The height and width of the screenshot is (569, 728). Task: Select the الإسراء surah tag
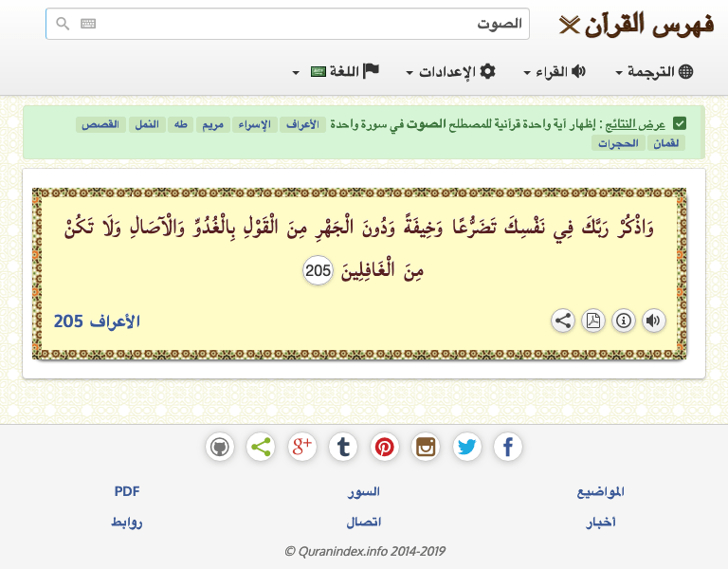pyautogui.click(x=254, y=124)
